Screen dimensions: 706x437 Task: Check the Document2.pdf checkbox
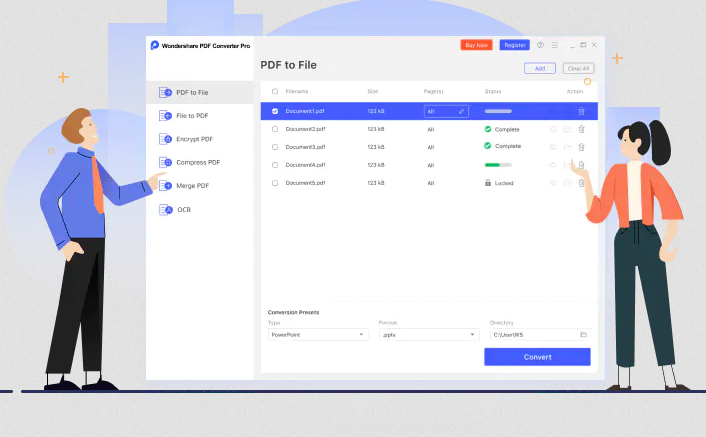275,129
